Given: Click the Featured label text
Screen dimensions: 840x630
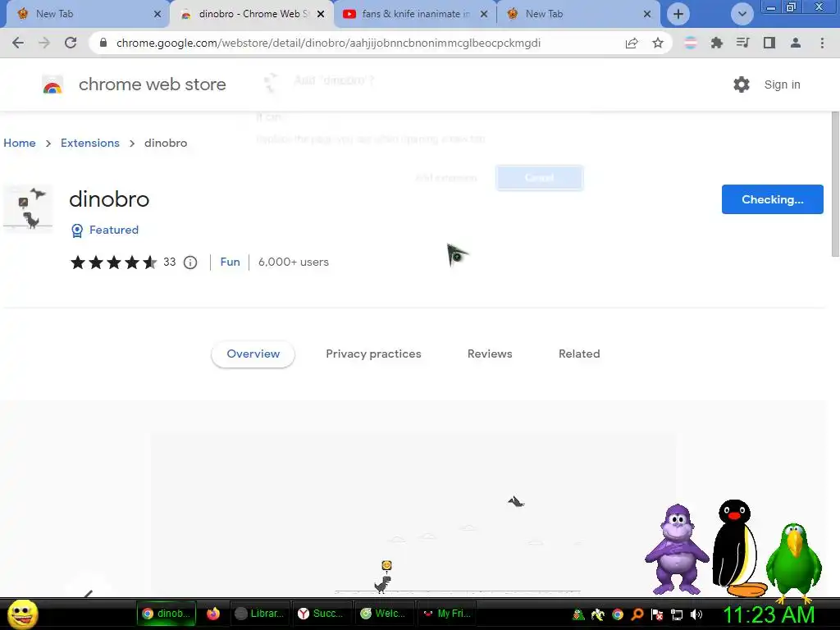Looking at the screenshot, I should (113, 230).
